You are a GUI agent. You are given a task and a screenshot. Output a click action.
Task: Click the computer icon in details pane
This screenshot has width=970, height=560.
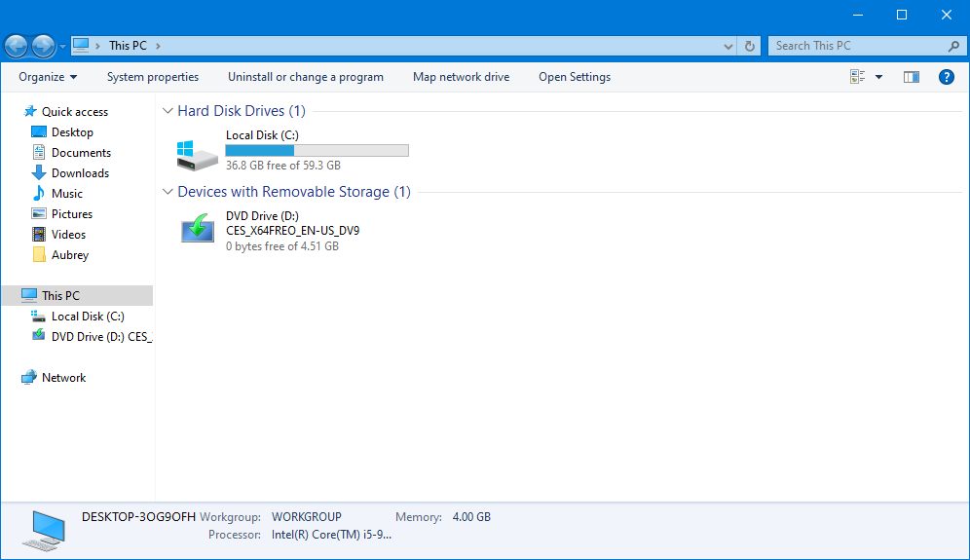44,531
